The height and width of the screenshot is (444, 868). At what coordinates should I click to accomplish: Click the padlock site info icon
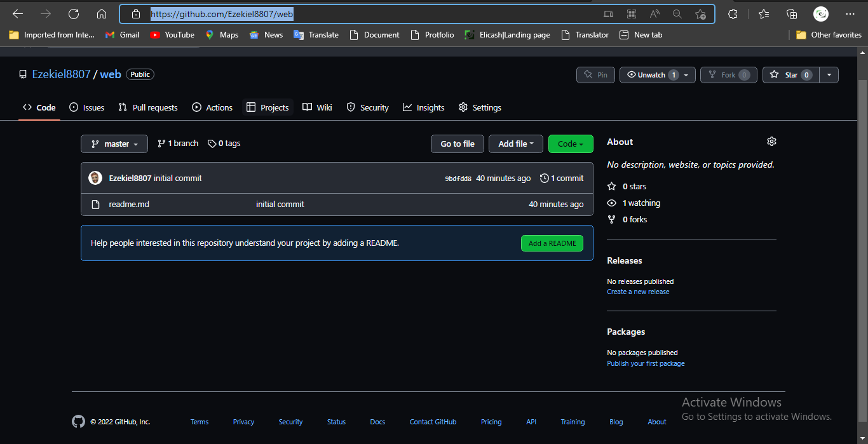tap(135, 14)
